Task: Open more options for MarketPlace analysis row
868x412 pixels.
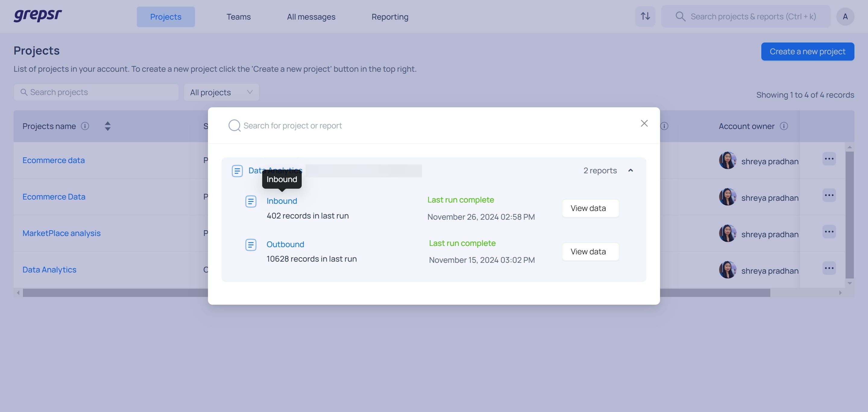Action: [x=829, y=231]
